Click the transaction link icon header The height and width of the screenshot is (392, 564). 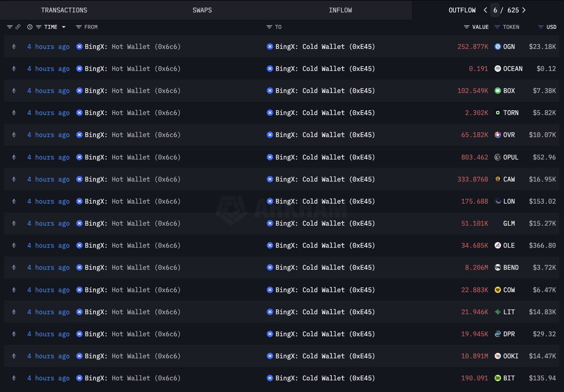pos(18,27)
